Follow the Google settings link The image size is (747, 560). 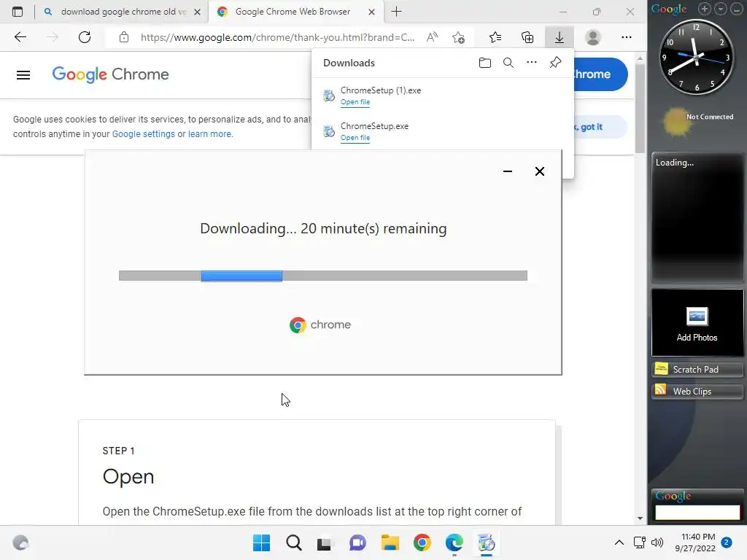click(144, 134)
